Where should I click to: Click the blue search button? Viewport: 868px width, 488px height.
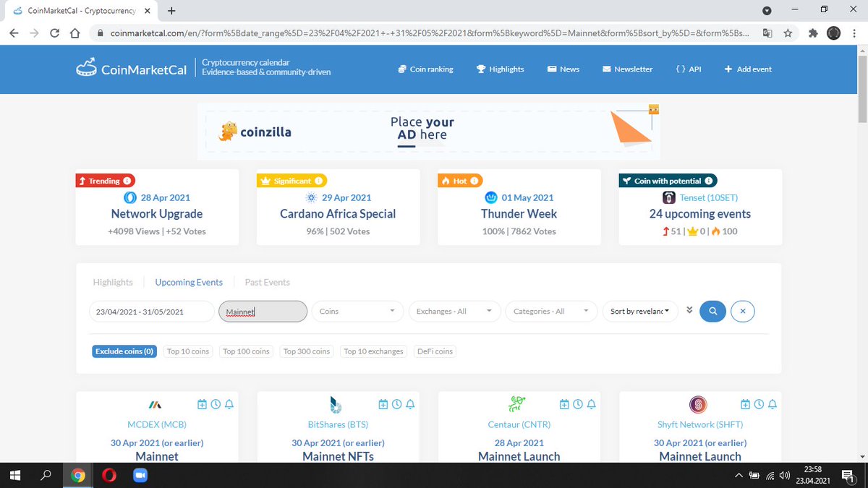[712, 312]
